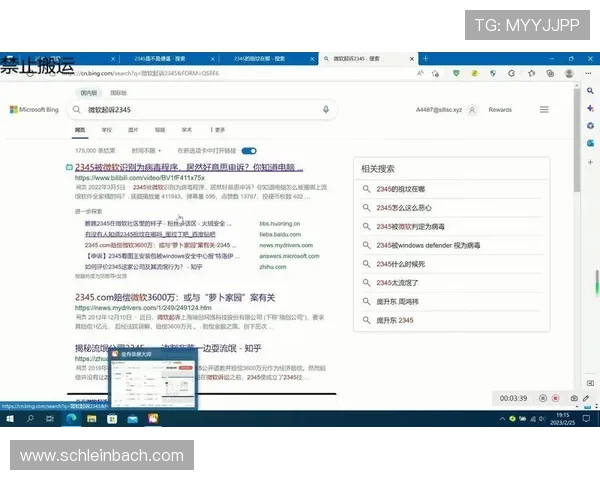
Task: Switch to 国际版 Bing version
Action: click(x=118, y=93)
